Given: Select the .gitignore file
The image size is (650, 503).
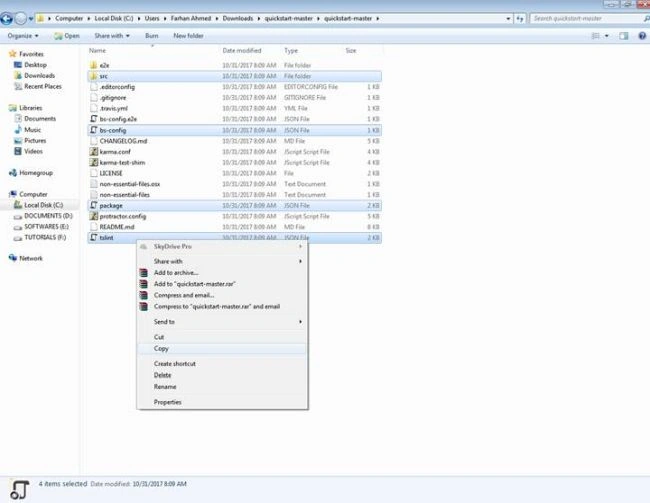Looking at the screenshot, I should coord(235,97).
